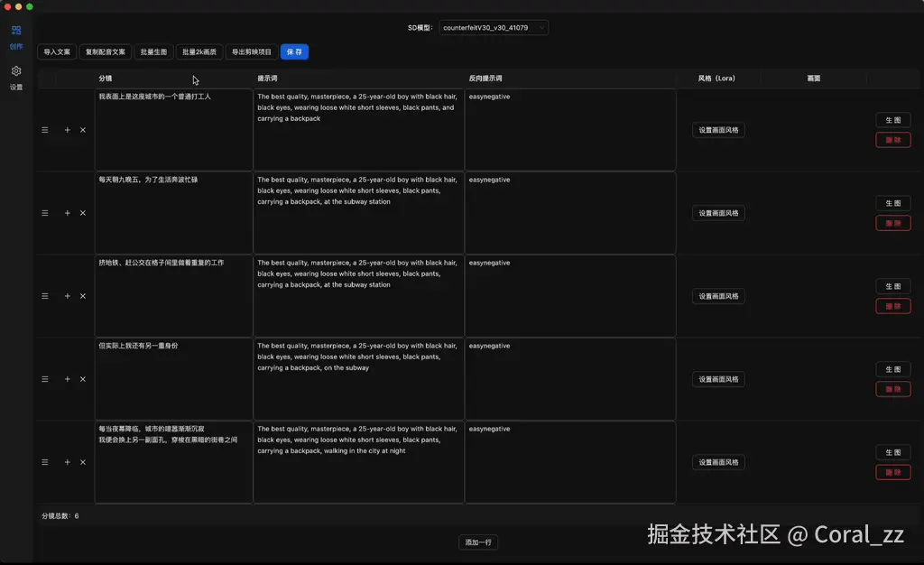
Task: Click the red delete button on the 普通打工人 row
Action: pos(892,140)
